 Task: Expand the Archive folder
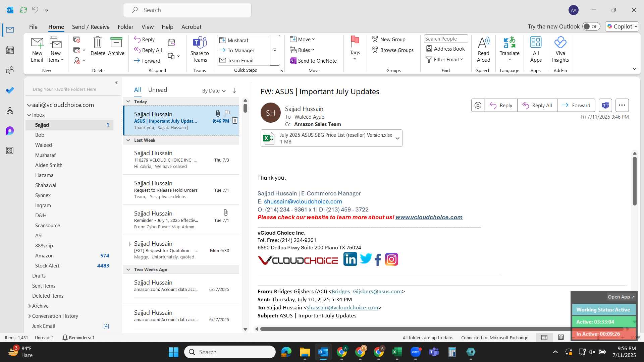click(x=30, y=306)
